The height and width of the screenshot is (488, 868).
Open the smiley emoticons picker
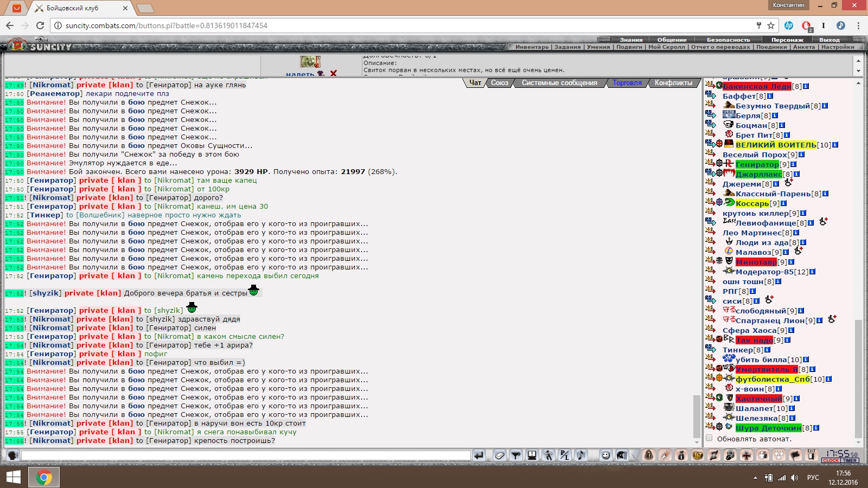pos(606,455)
